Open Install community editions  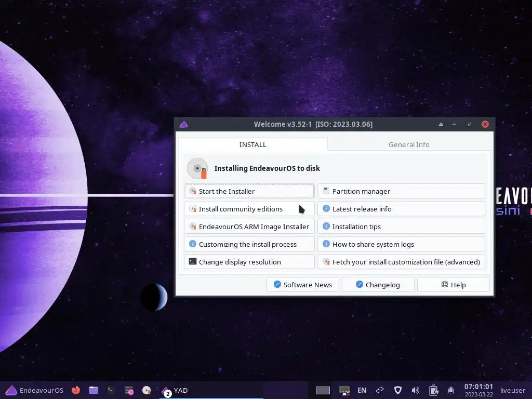pyautogui.click(x=249, y=209)
